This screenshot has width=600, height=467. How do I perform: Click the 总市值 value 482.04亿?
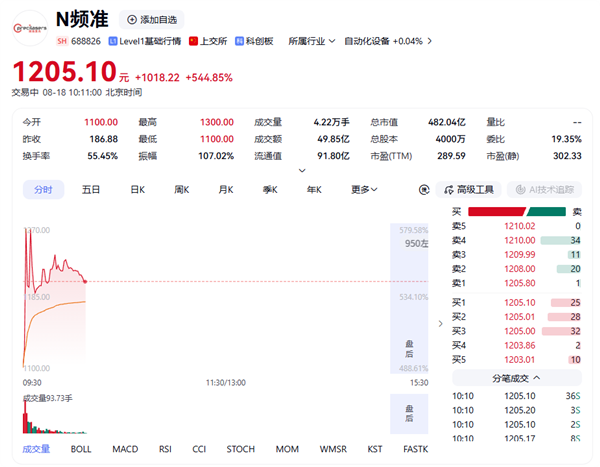[x=447, y=122]
